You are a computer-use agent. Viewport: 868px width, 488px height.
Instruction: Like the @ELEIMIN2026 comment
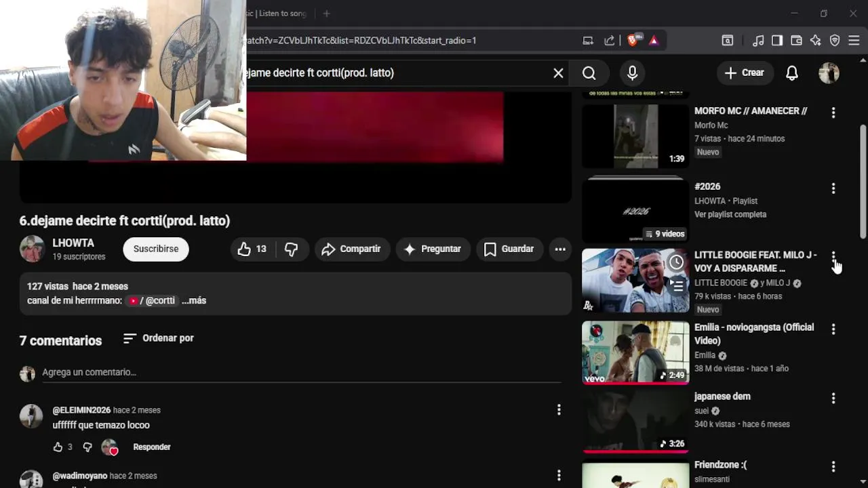click(58, 447)
